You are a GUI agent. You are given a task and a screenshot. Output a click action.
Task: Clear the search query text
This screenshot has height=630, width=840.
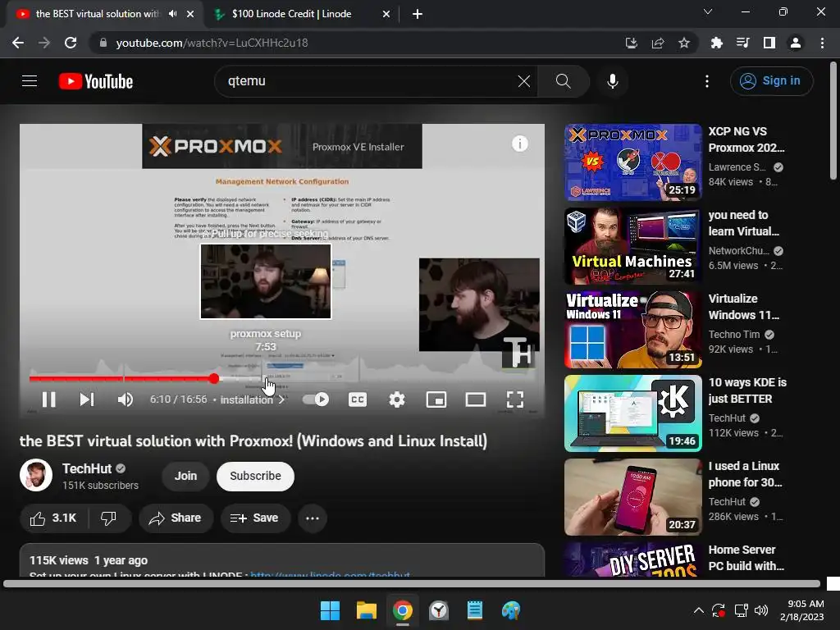(524, 81)
